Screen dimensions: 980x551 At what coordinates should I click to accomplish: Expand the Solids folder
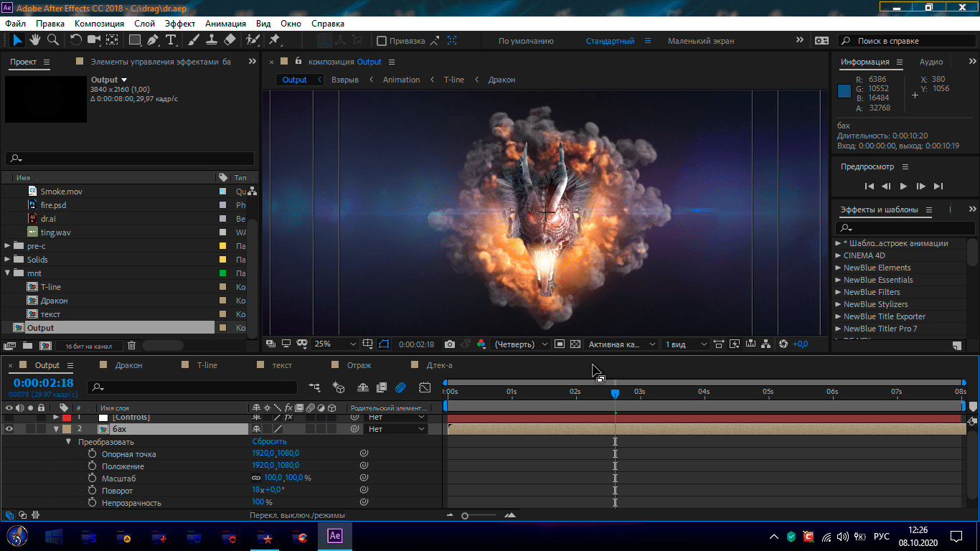tap(8, 260)
